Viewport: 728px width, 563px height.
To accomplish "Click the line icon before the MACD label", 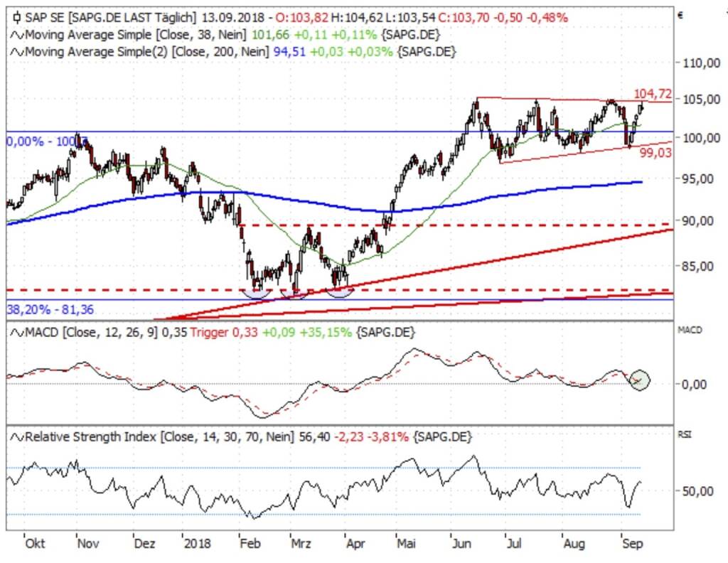I will tap(17, 333).
